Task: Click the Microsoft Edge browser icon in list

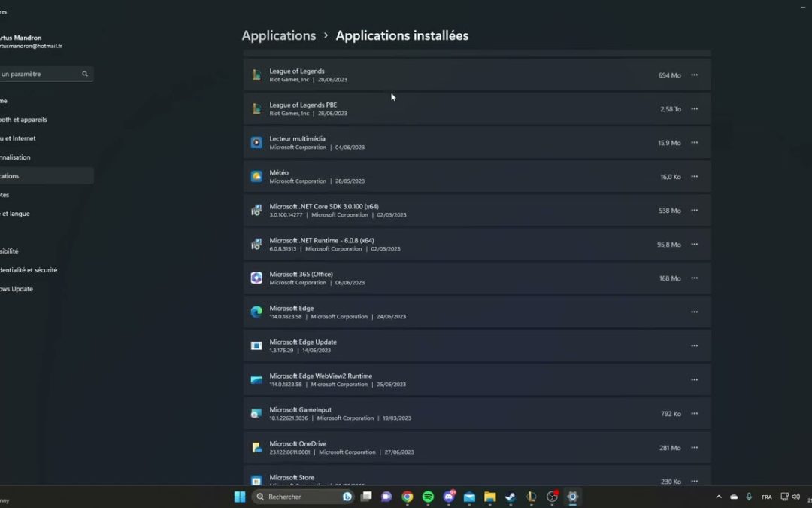Action: tap(256, 312)
